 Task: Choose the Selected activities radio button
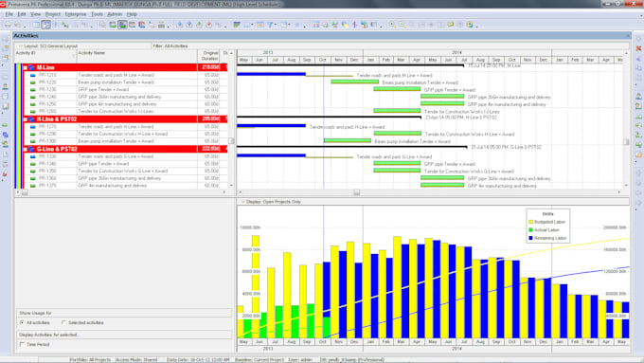(x=63, y=322)
